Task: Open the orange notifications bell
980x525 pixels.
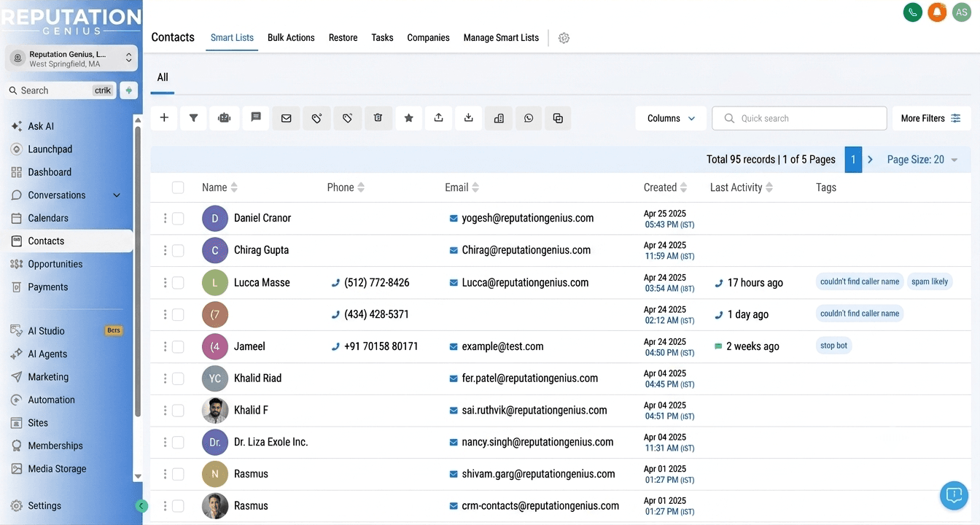Action: point(937,12)
